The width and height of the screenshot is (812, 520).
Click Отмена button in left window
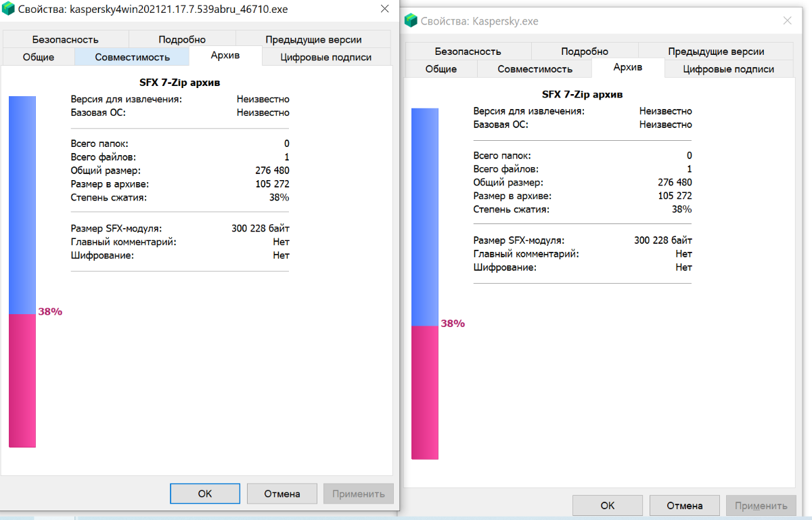282,494
